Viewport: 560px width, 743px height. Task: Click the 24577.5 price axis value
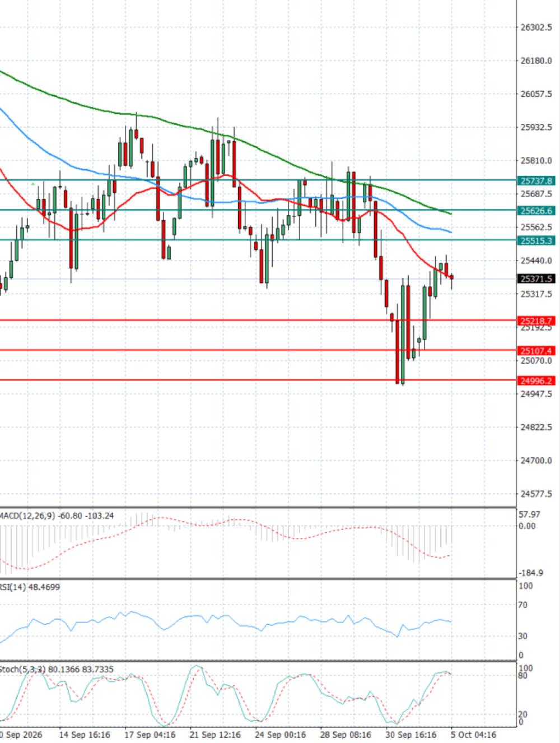tap(536, 494)
